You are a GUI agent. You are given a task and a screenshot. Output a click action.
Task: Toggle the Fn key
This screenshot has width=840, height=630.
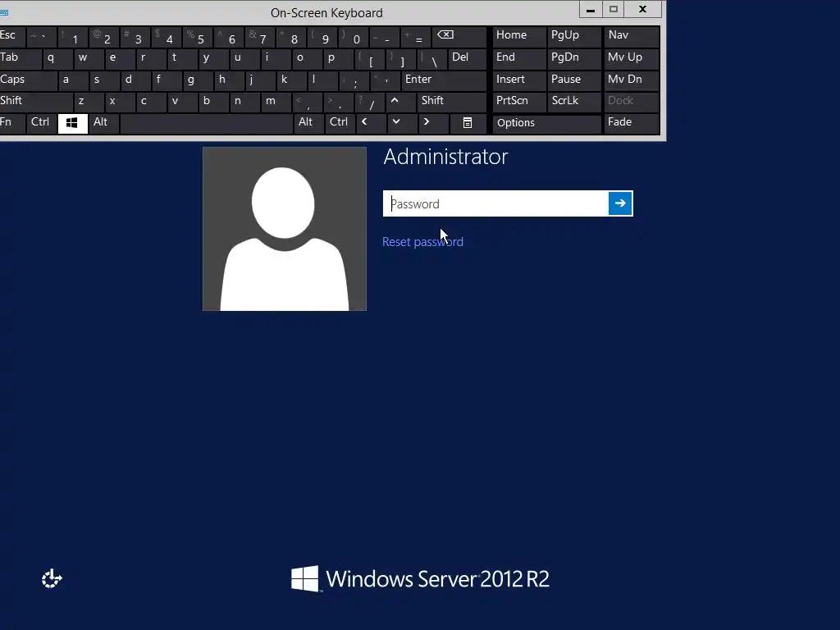[11, 123]
